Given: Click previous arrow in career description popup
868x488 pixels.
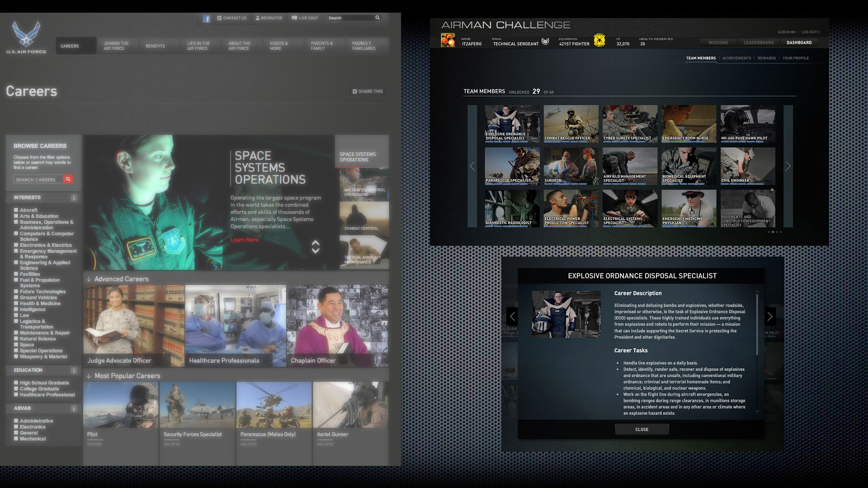Looking at the screenshot, I should click(512, 316).
